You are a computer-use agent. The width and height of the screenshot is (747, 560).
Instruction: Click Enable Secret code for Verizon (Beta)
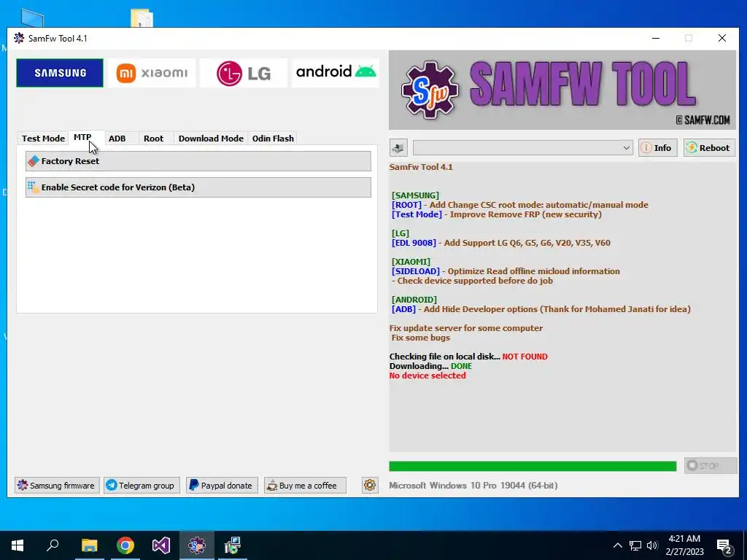tap(198, 187)
